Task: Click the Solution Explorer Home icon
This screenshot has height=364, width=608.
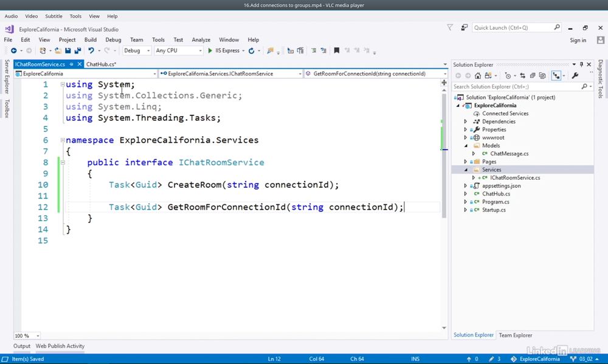Action: tap(478, 75)
